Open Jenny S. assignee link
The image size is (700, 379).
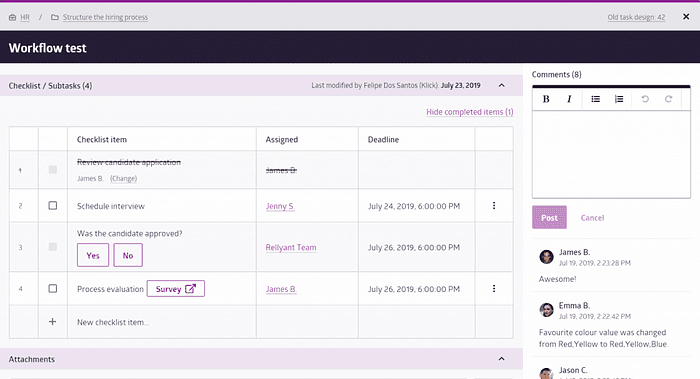pos(280,206)
